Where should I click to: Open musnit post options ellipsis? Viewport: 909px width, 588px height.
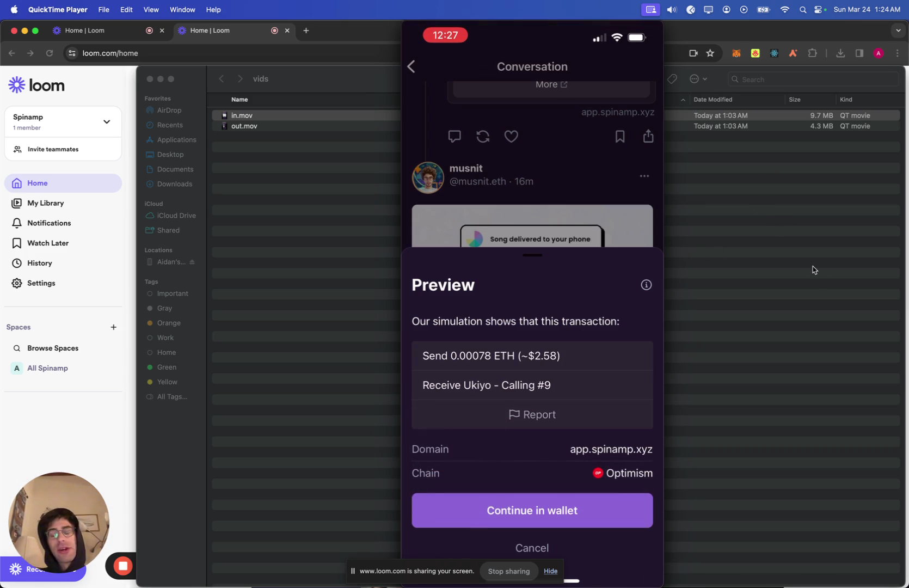pyautogui.click(x=644, y=176)
